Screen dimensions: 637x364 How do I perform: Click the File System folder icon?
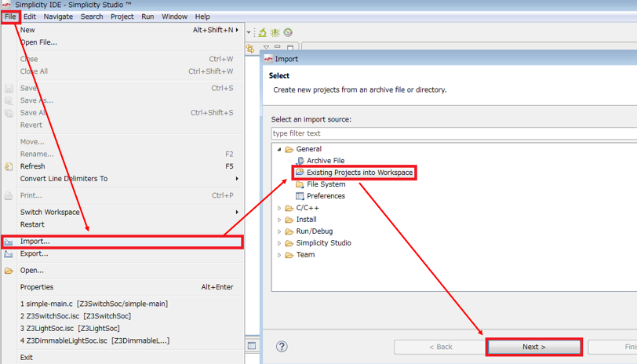[x=300, y=184]
